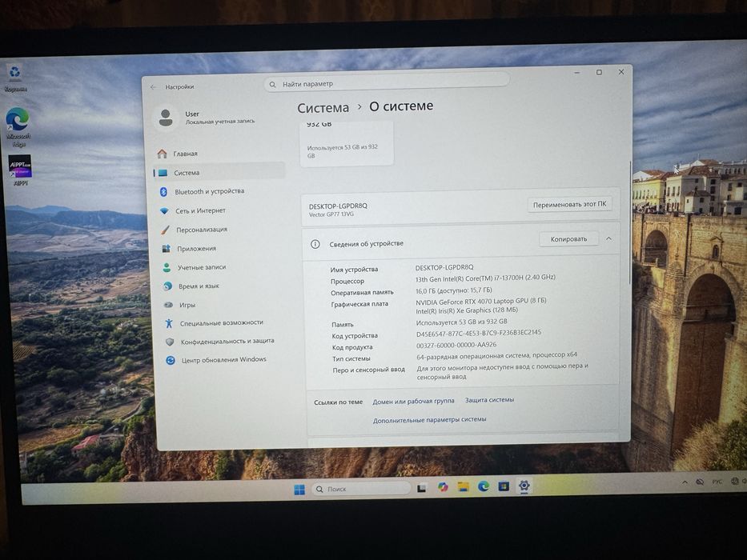Click the globe clock icon beside Время и язык
The width and height of the screenshot is (747, 560).
pyautogui.click(x=167, y=286)
